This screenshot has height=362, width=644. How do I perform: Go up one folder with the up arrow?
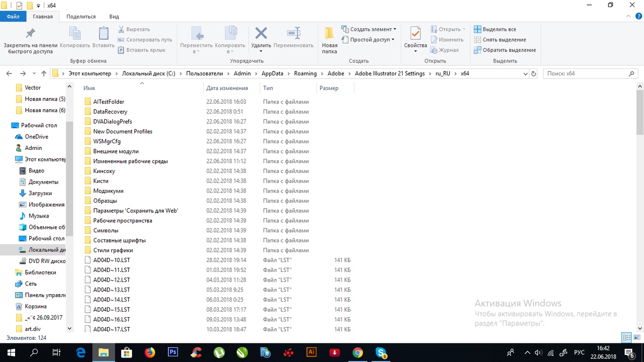44,73
